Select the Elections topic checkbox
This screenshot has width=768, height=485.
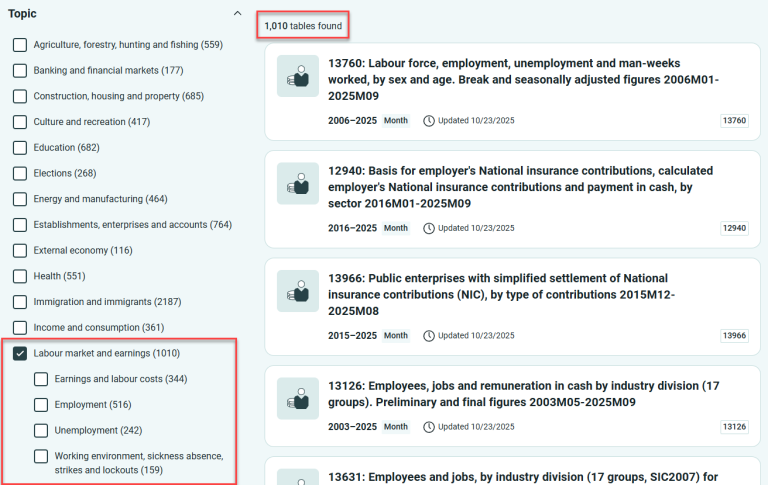pos(20,173)
